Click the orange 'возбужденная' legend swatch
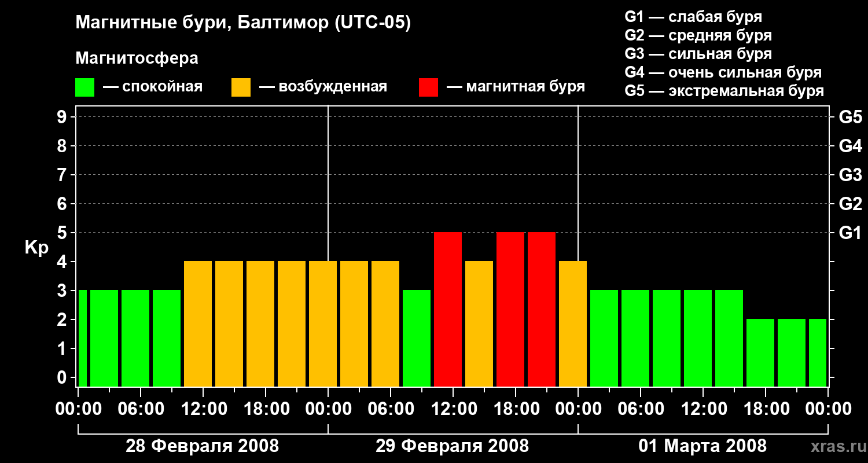This screenshot has width=868, height=463. tap(241, 87)
